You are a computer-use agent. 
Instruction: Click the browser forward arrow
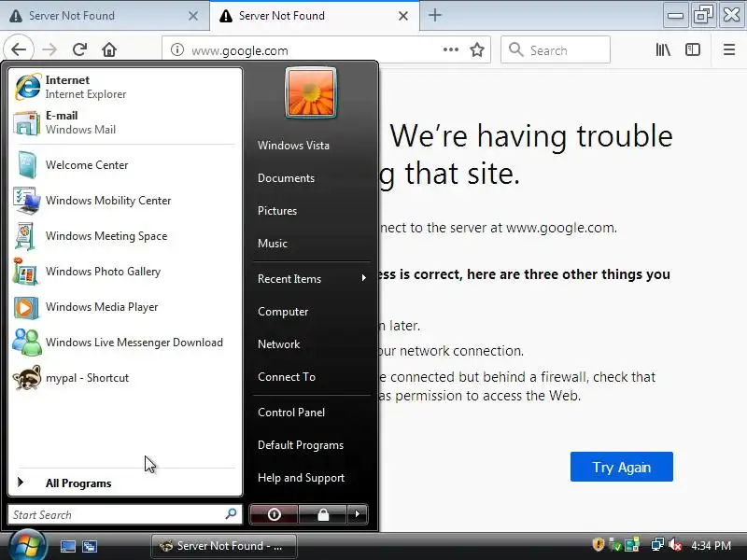click(49, 49)
